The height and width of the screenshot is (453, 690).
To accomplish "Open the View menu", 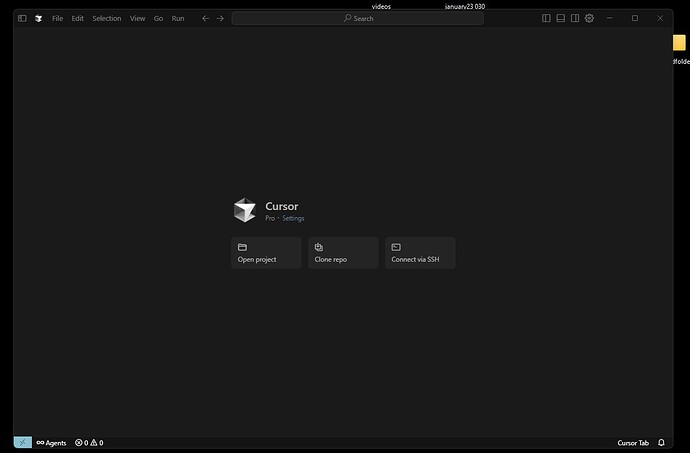I will tap(137, 18).
